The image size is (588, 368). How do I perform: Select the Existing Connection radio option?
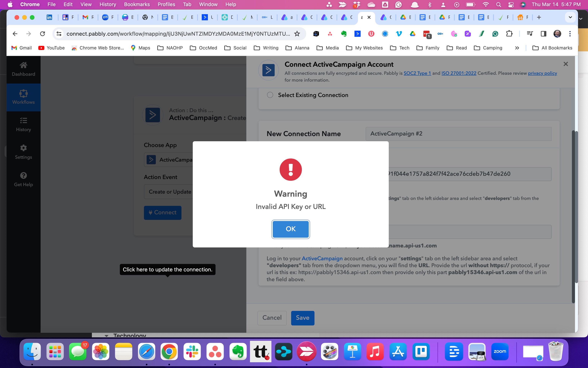pyautogui.click(x=270, y=95)
